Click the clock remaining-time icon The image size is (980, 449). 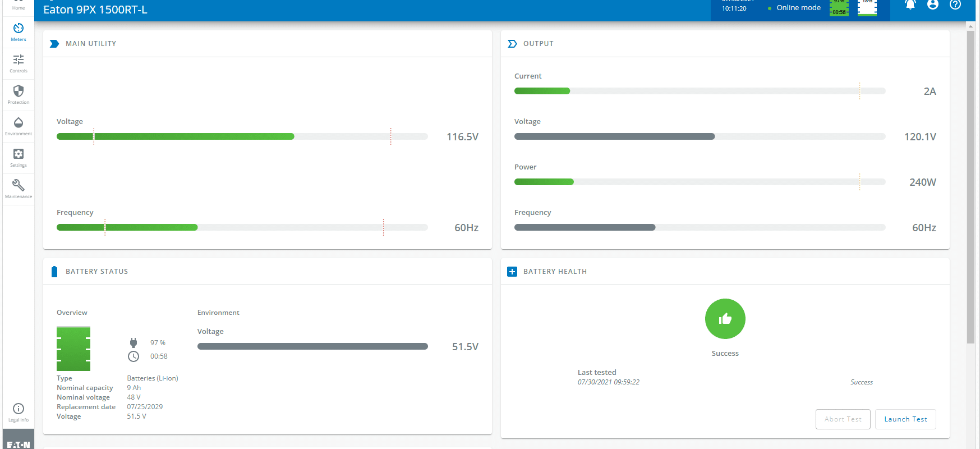point(134,356)
